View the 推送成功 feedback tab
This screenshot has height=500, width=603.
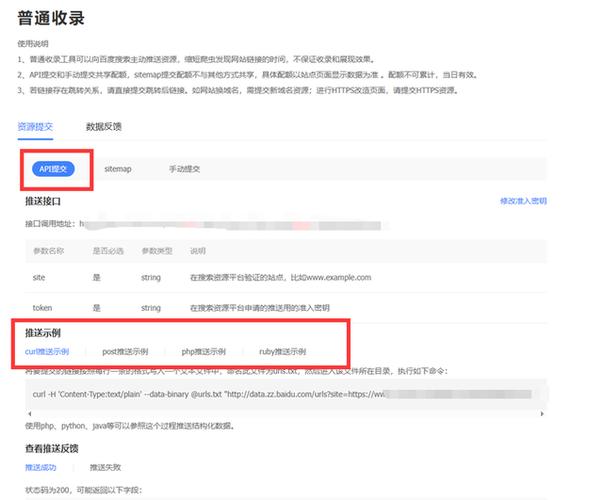pos(40,467)
